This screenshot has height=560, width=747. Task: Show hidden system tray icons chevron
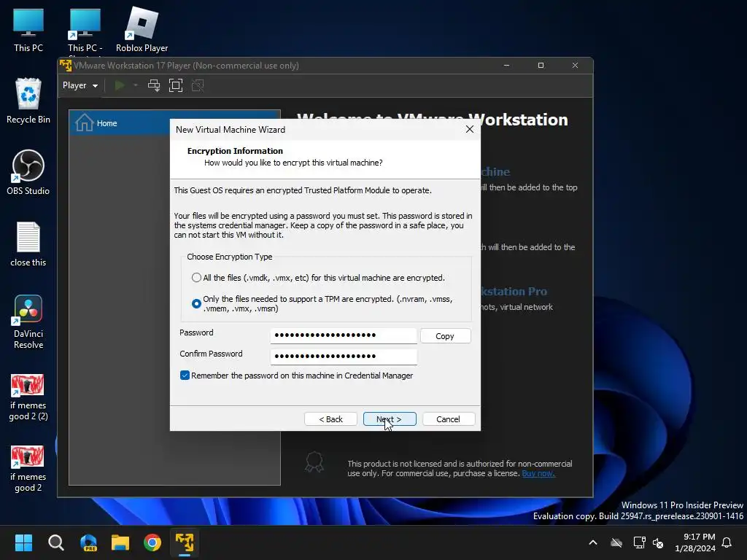(593, 542)
